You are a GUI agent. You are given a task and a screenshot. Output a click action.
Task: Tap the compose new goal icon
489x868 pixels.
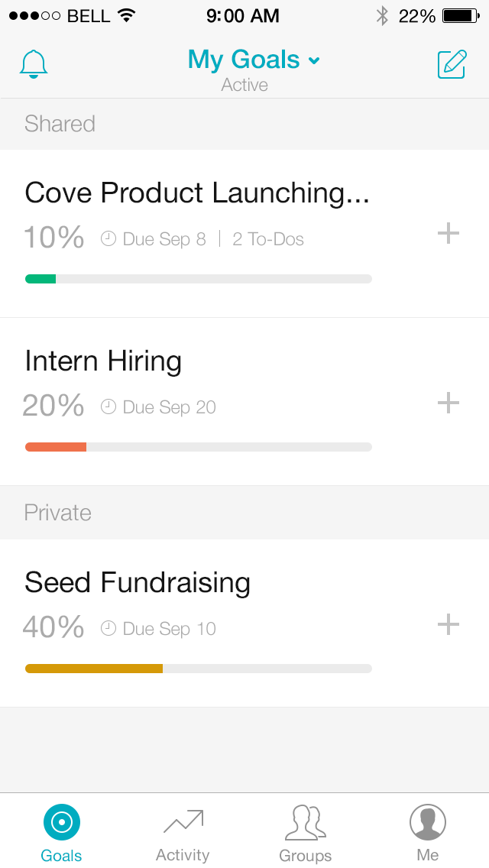(x=452, y=64)
